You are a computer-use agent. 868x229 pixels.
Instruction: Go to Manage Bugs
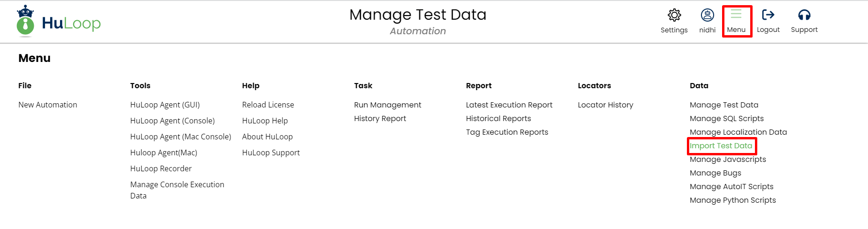pos(716,173)
